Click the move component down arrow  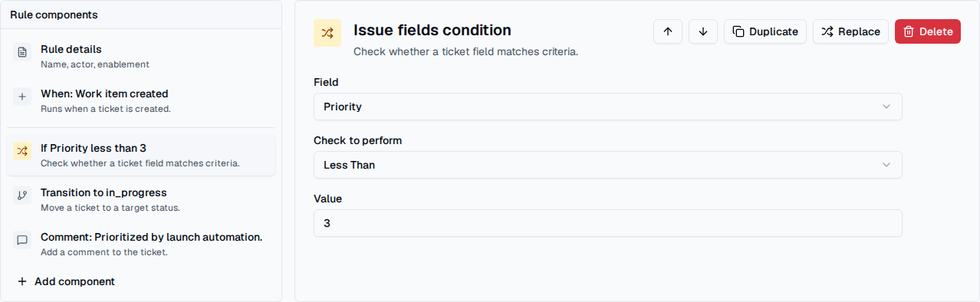click(703, 31)
